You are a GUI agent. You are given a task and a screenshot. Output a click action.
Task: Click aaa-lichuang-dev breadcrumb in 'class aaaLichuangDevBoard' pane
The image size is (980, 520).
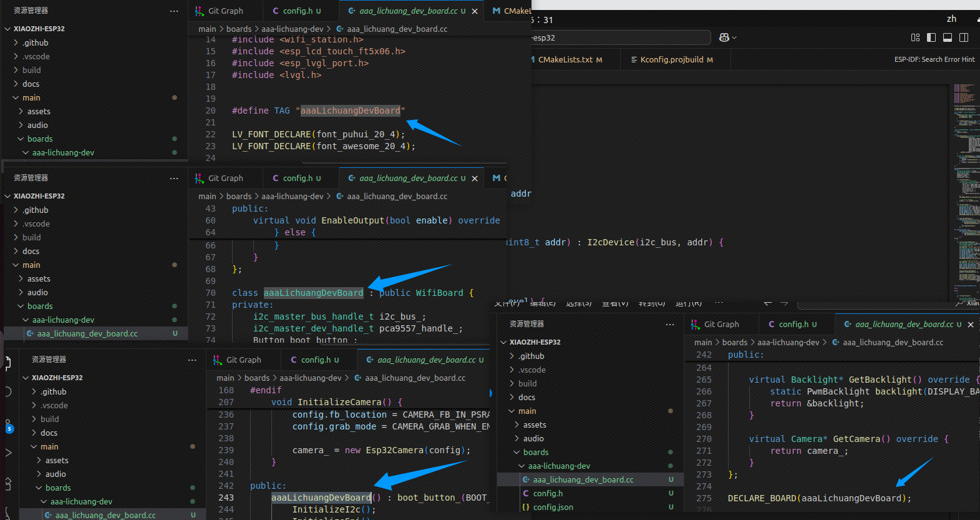pyautogui.click(x=293, y=196)
